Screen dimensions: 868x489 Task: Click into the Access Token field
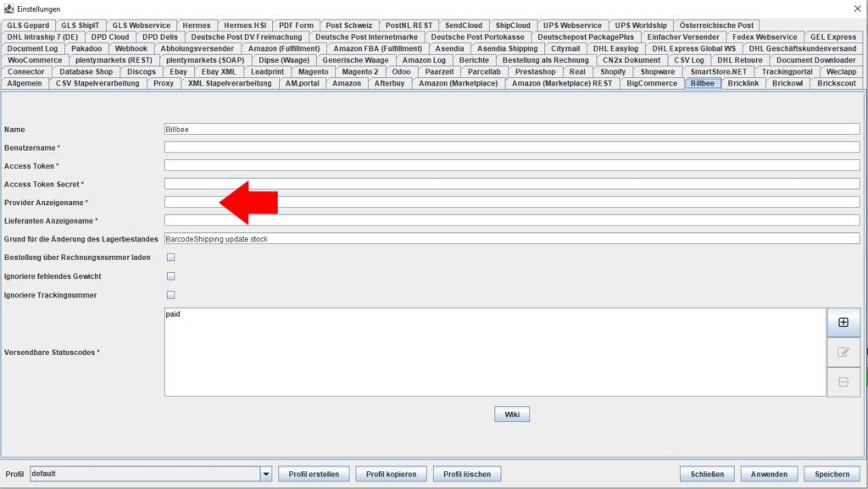pyautogui.click(x=512, y=166)
